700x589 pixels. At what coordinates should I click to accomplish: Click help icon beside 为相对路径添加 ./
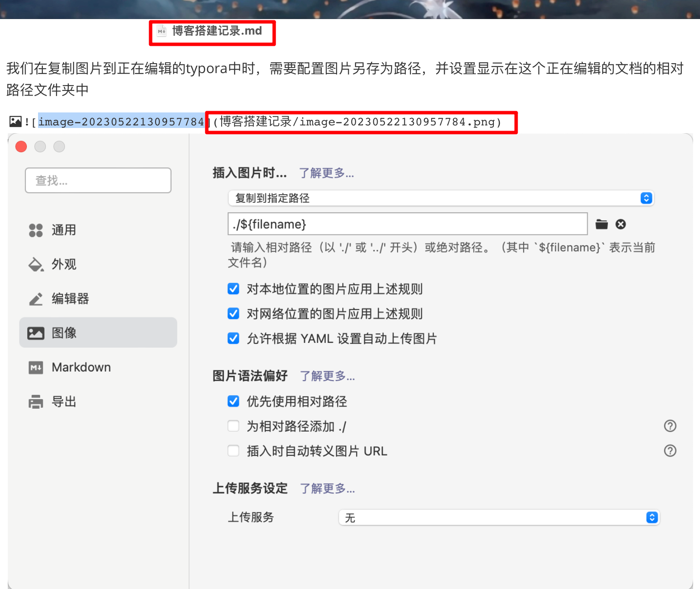670,426
